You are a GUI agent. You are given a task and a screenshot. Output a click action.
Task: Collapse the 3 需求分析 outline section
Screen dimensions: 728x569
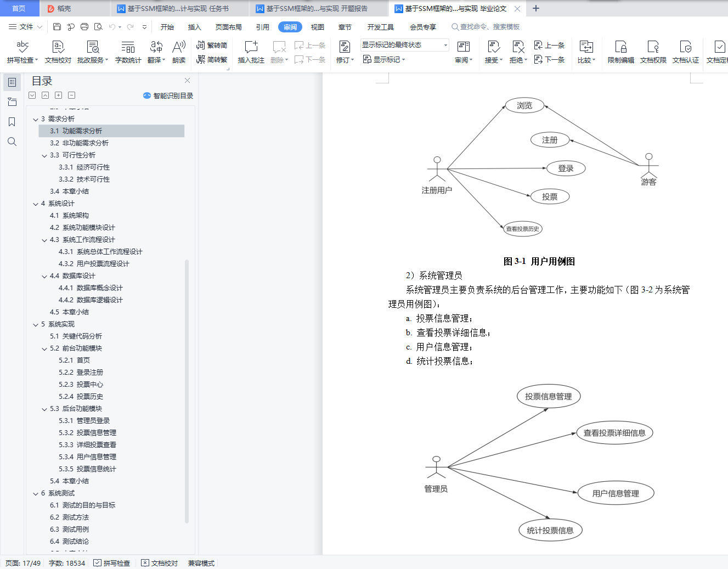click(36, 119)
